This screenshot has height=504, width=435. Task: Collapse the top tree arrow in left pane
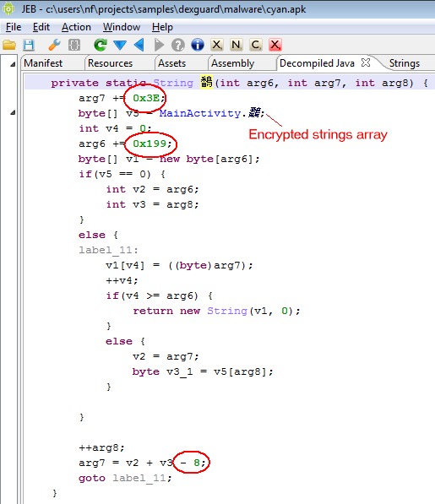(13, 64)
